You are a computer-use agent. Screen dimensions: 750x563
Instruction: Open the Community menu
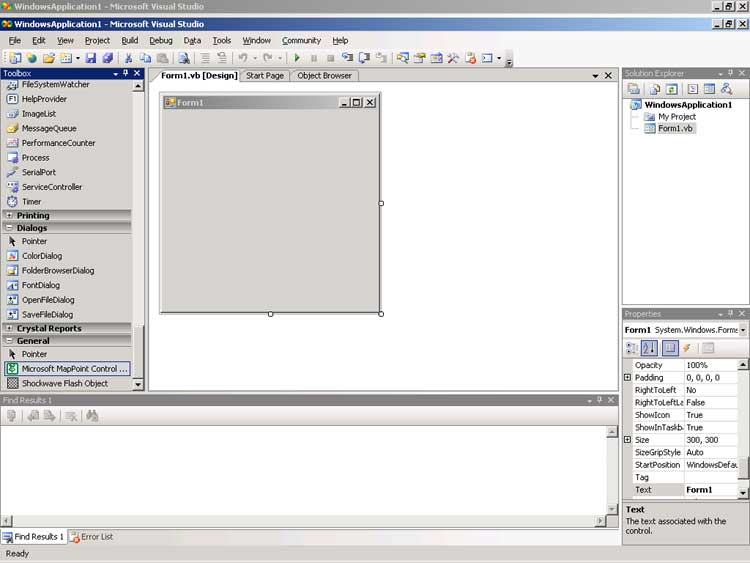click(x=301, y=41)
